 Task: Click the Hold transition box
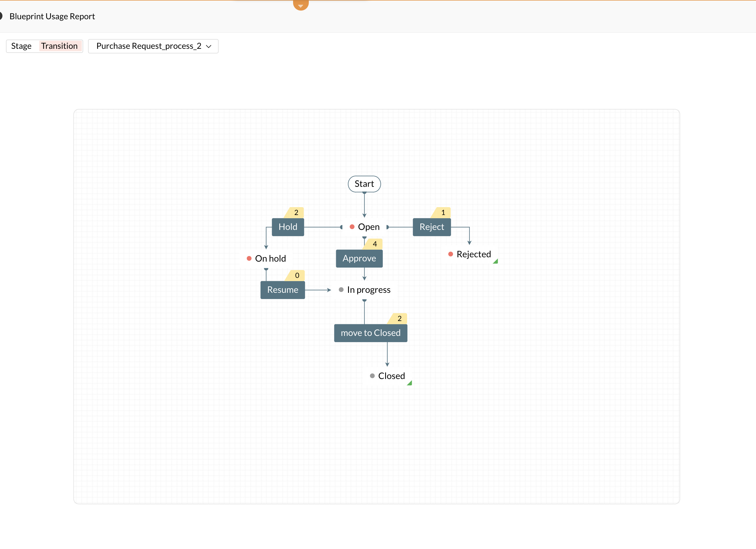click(288, 227)
